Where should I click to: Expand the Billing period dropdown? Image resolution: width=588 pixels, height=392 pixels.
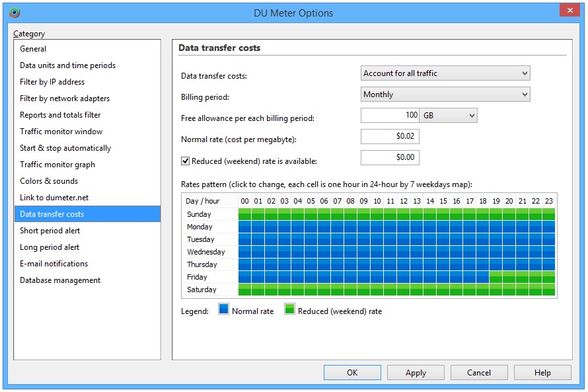coord(445,95)
